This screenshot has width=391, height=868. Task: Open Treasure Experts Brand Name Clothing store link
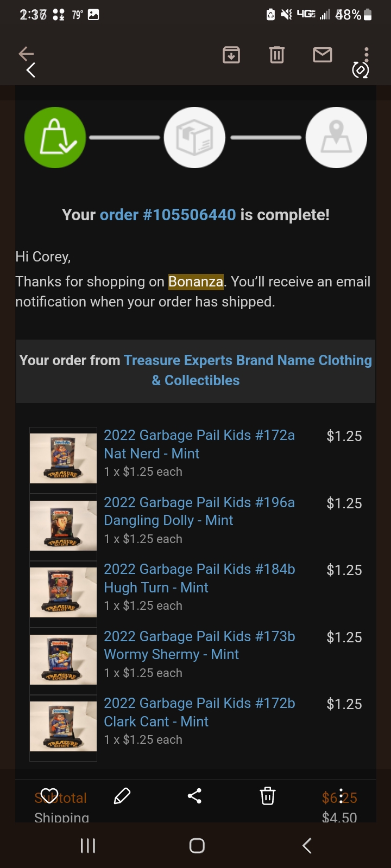(x=248, y=361)
